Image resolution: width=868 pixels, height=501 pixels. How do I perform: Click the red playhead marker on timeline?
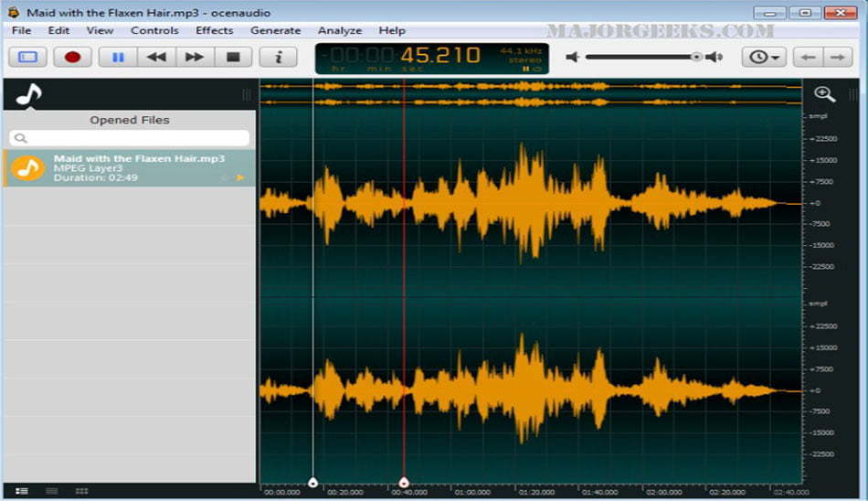pos(404,482)
